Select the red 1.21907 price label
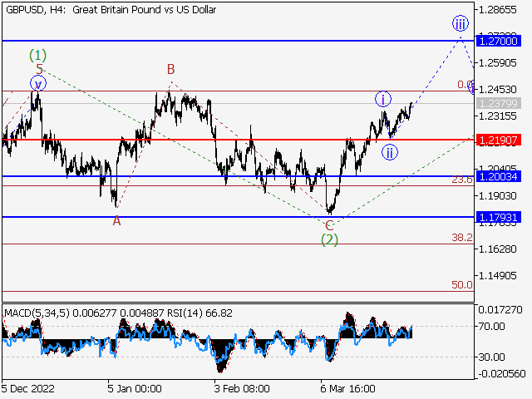Screen dimensions: 532x399 [x=499, y=140]
